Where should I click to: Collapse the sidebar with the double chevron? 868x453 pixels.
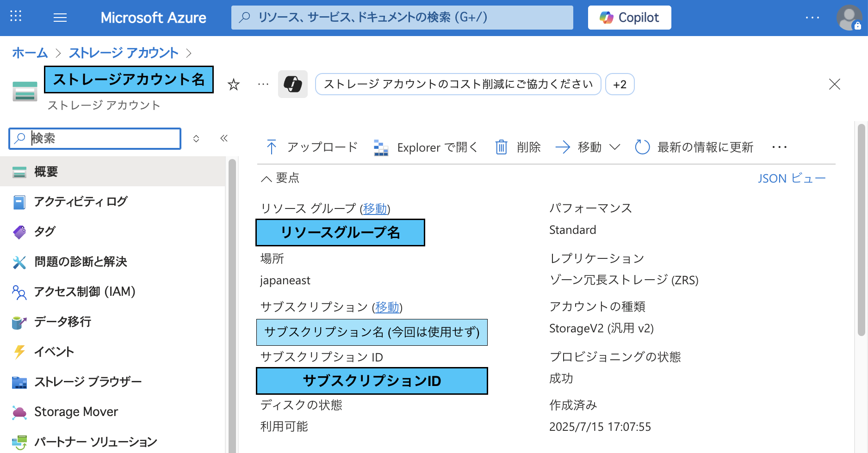(x=224, y=138)
